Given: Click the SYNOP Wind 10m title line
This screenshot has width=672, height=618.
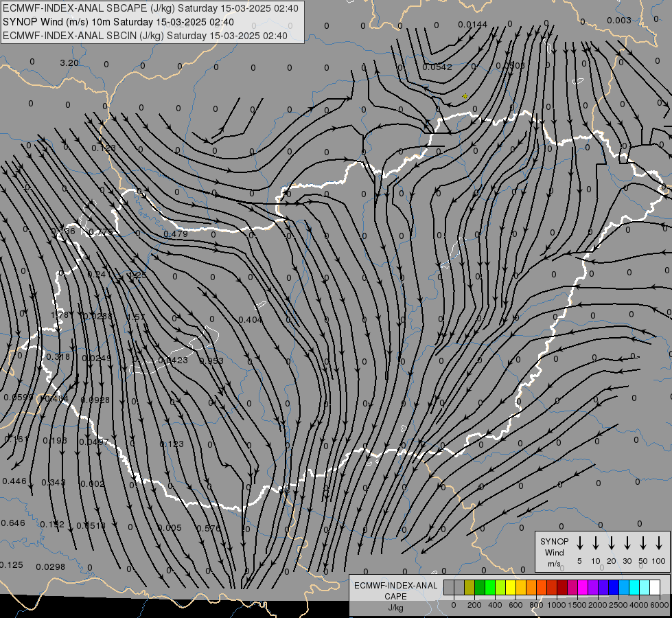Looking at the screenshot, I should (118, 22).
